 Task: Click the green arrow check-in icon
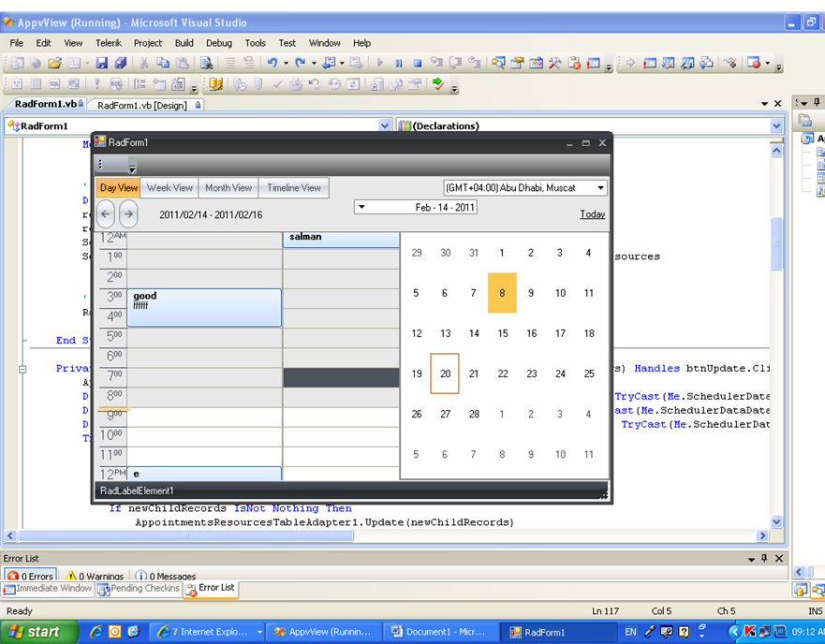point(437,84)
